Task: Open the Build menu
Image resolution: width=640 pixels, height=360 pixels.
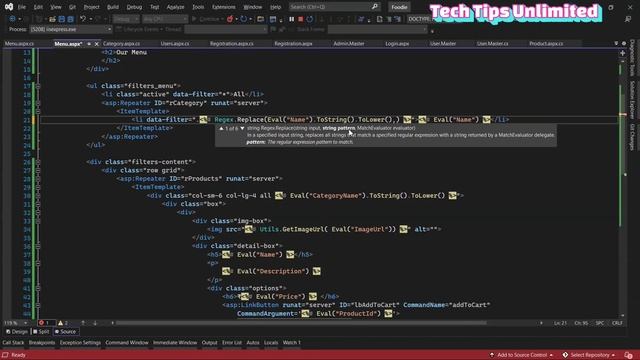Action: pyautogui.click(x=113, y=7)
